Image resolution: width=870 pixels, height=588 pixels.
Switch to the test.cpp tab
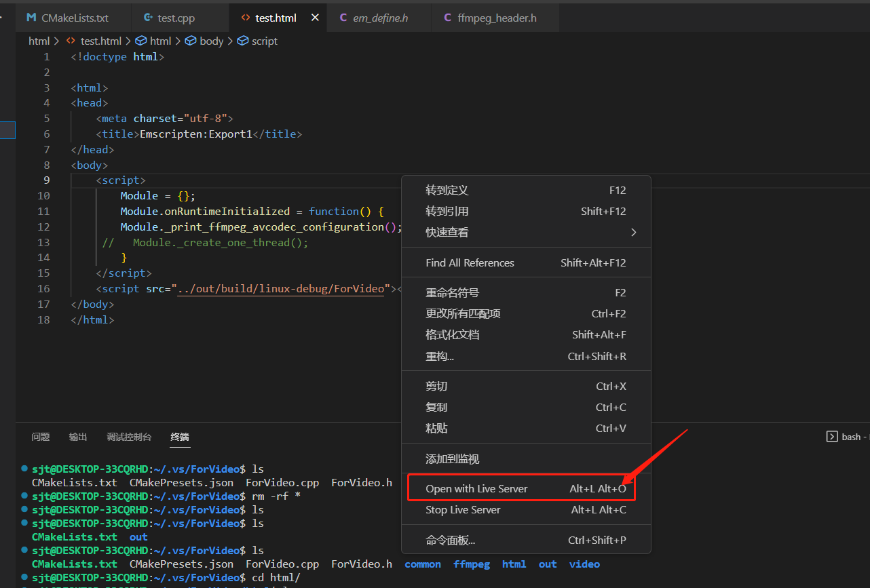(x=176, y=18)
